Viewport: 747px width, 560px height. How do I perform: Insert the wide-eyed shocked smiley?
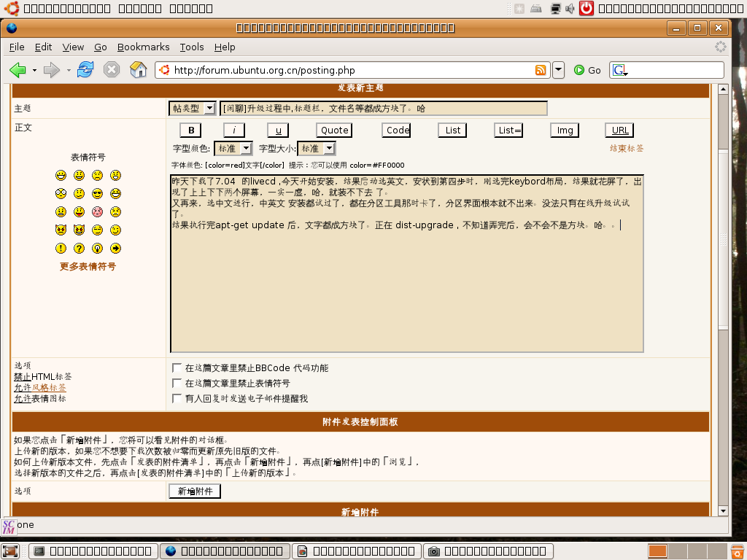(61, 194)
